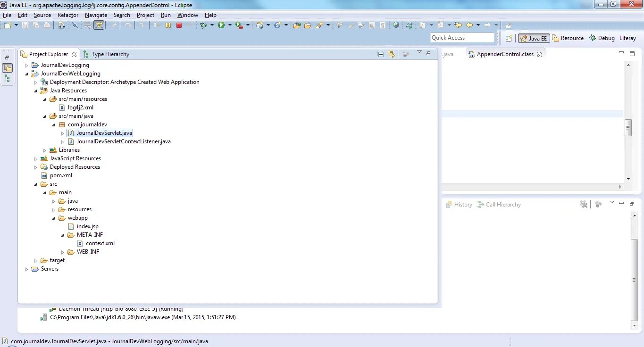Screen dimensions: 644x347
Task: Click the Restore view icon in left sidebar
Action: (x=7, y=57)
